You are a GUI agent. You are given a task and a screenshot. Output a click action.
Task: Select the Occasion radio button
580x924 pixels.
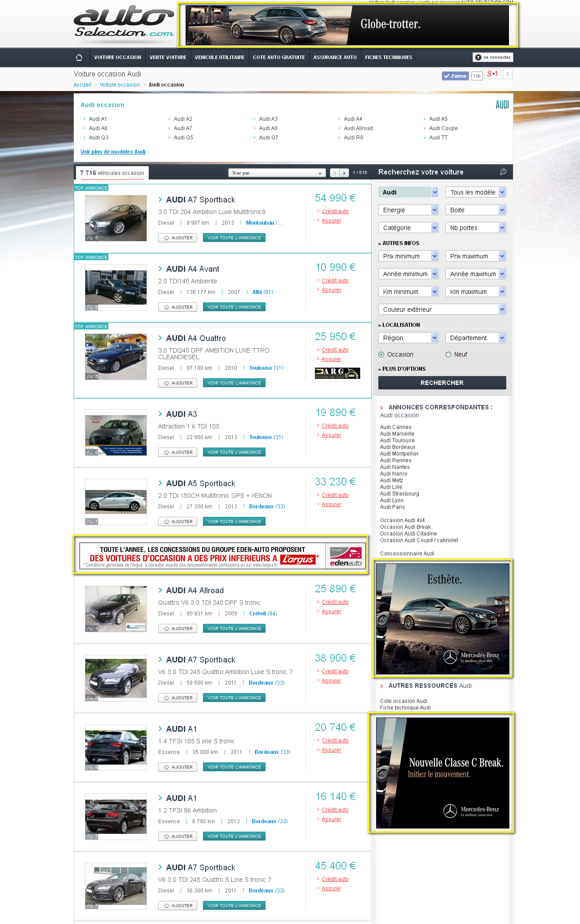pos(381,354)
